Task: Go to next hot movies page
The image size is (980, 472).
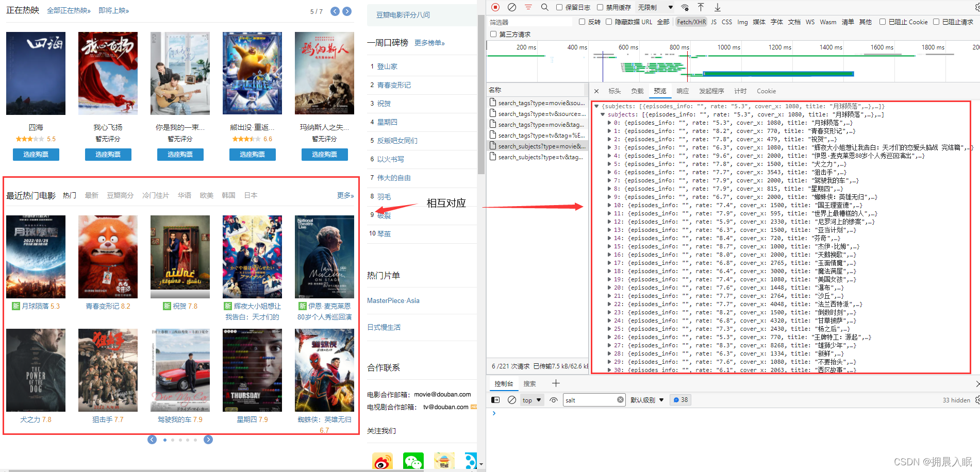Action: click(x=208, y=440)
